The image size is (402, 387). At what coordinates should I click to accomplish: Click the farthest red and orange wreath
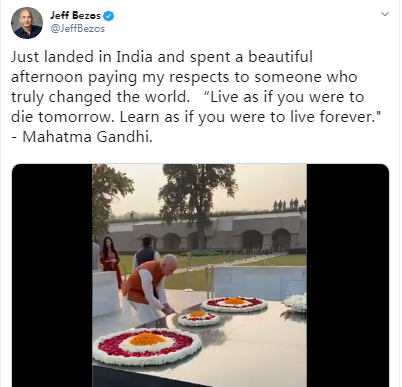coord(234,304)
